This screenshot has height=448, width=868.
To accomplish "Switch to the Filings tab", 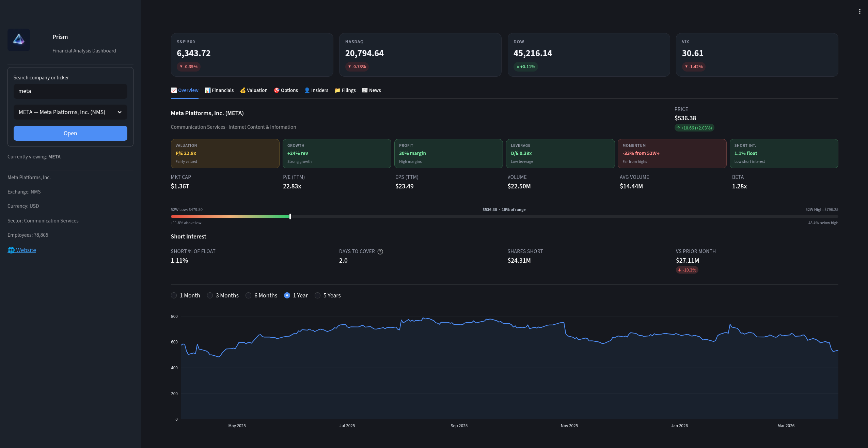I will (345, 90).
